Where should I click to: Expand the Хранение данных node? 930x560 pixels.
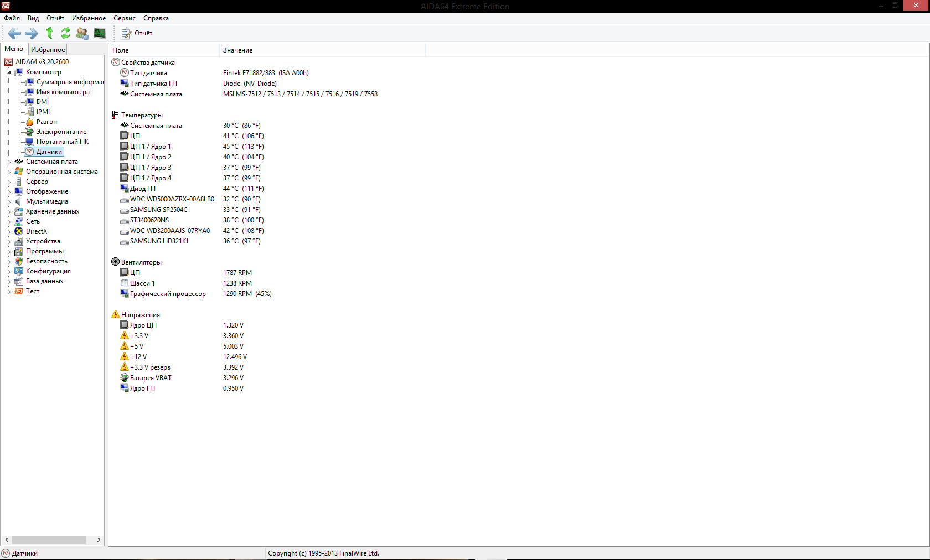pyautogui.click(x=9, y=212)
